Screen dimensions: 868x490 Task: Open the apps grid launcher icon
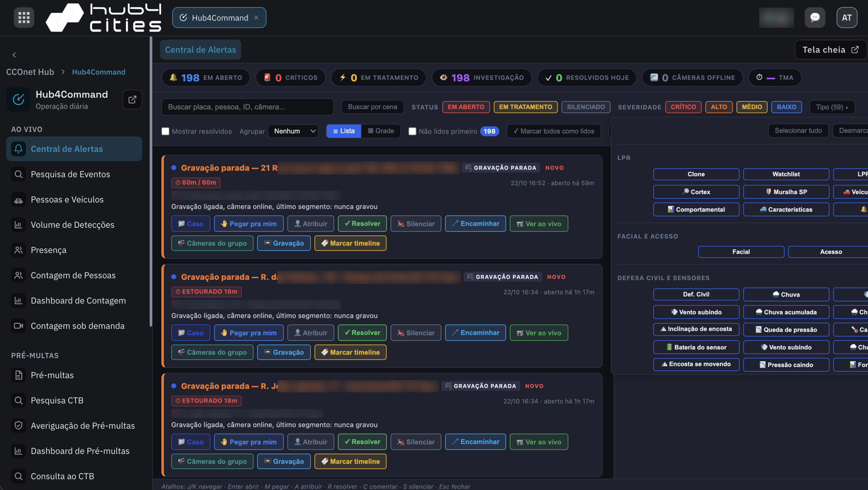click(24, 18)
